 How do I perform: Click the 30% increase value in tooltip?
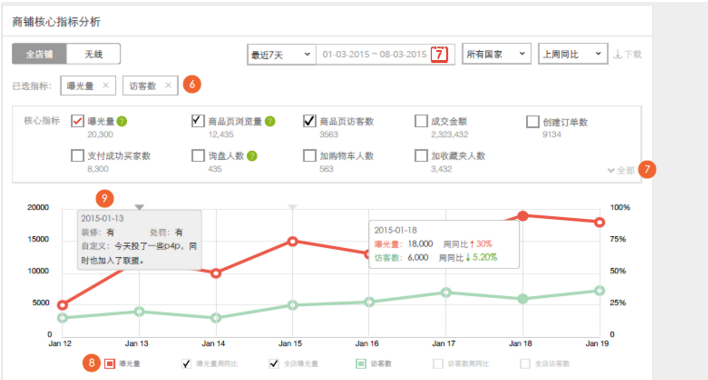[x=484, y=244]
